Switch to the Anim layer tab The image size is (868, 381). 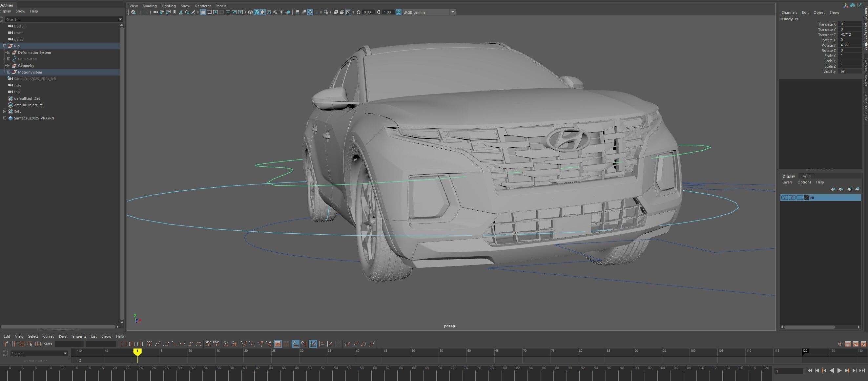(x=806, y=176)
